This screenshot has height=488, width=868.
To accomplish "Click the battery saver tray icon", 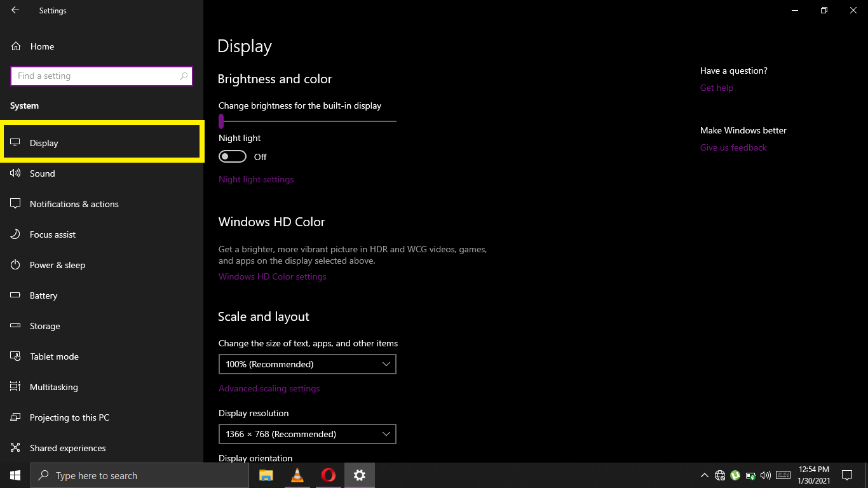I will coord(750,475).
